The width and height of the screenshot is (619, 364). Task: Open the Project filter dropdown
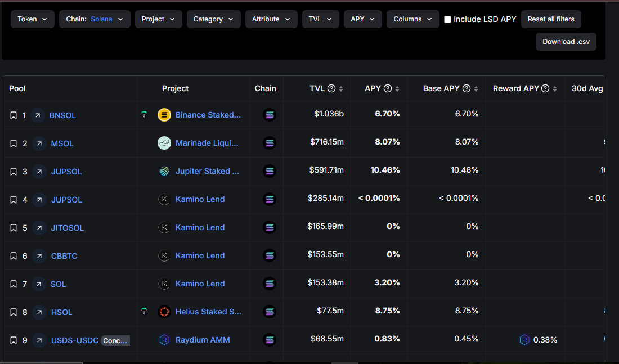click(158, 19)
